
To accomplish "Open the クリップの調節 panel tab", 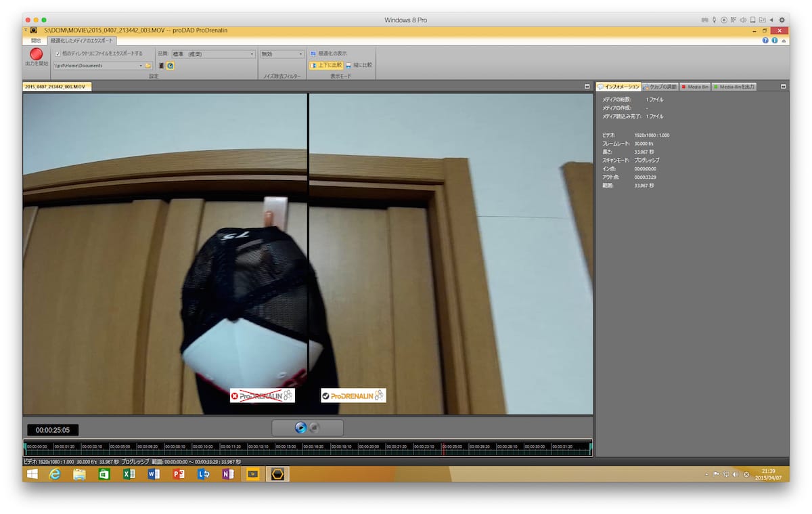I will coord(660,87).
